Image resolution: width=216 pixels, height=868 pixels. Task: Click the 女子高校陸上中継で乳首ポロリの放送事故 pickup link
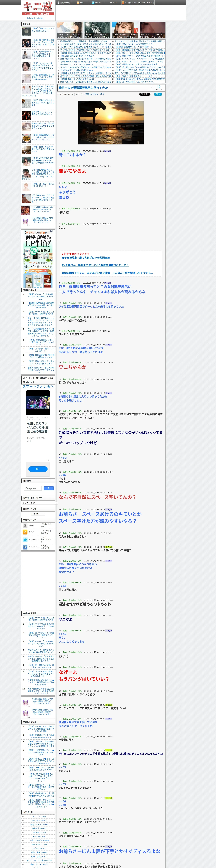[86, 258]
